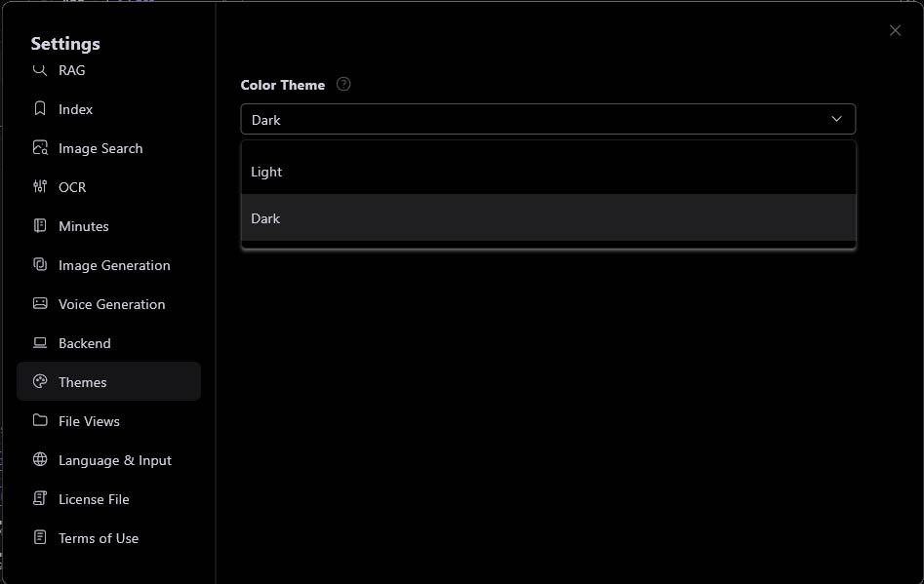This screenshot has height=584, width=924.
Task: Go to Image Search settings
Action: (108, 148)
